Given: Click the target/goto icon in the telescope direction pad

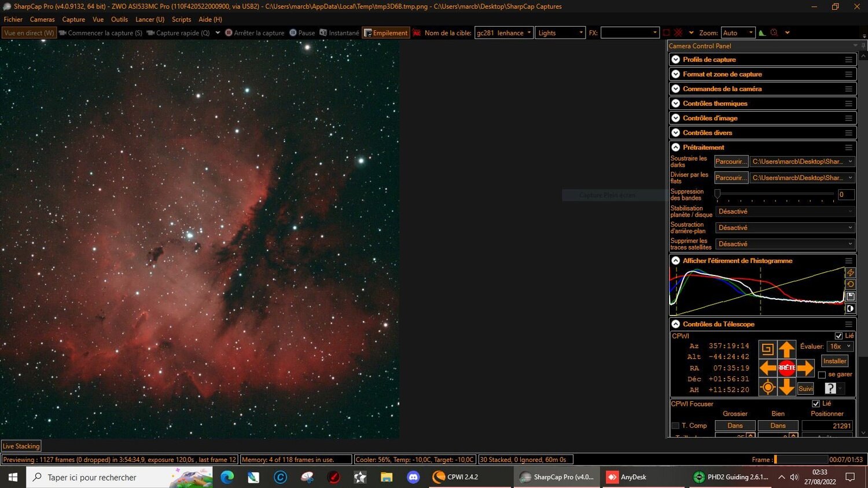Looking at the screenshot, I should pyautogui.click(x=768, y=387).
